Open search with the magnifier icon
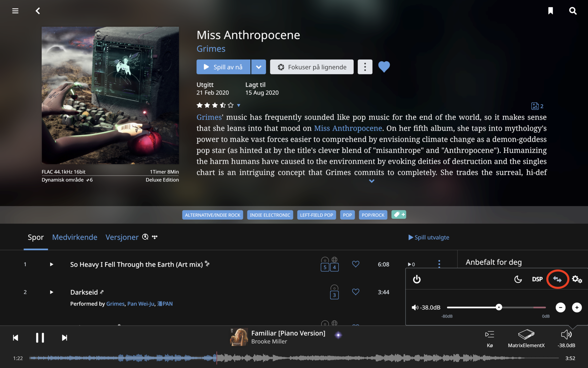The height and width of the screenshot is (368, 588). tap(573, 11)
